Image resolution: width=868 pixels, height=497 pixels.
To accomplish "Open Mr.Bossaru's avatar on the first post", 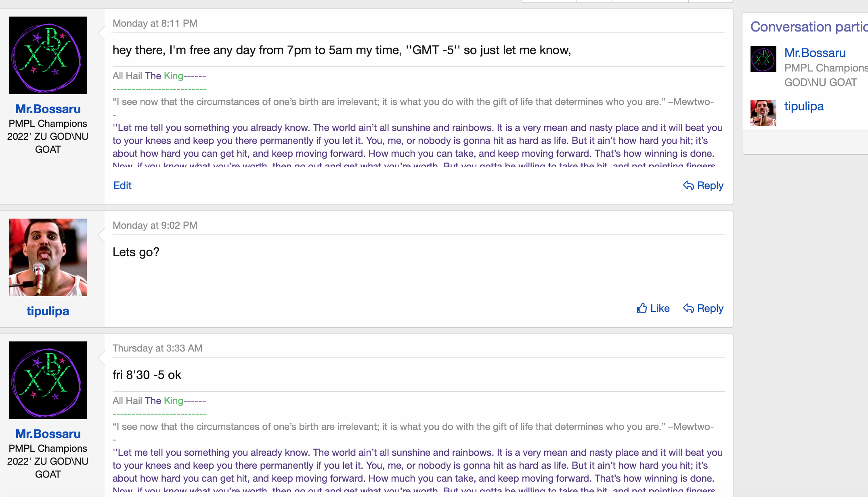I will (x=48, y=55).
